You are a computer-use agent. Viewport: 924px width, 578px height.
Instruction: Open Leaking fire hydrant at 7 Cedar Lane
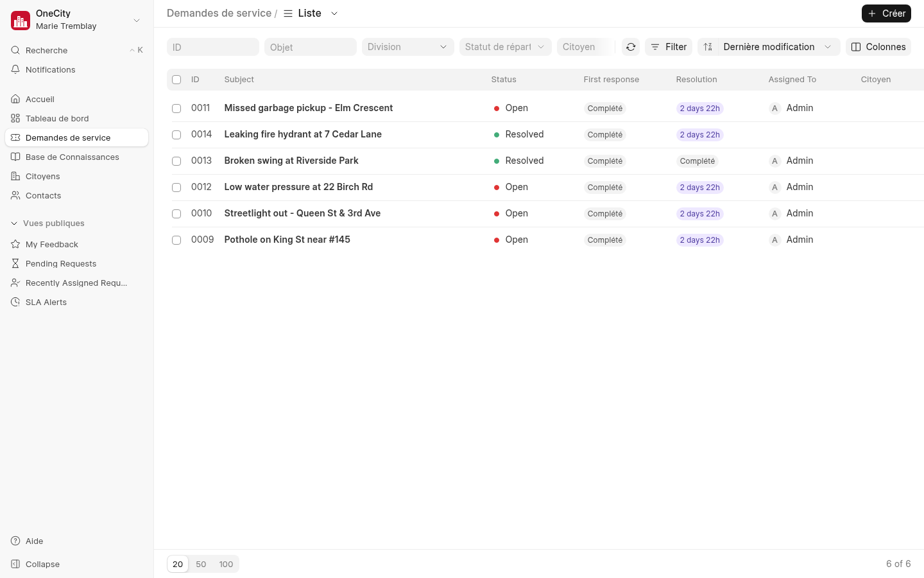pos(303,134)
